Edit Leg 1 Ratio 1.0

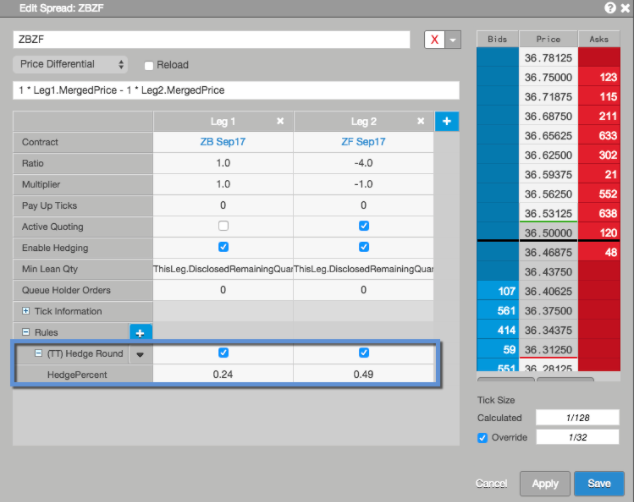223,163
